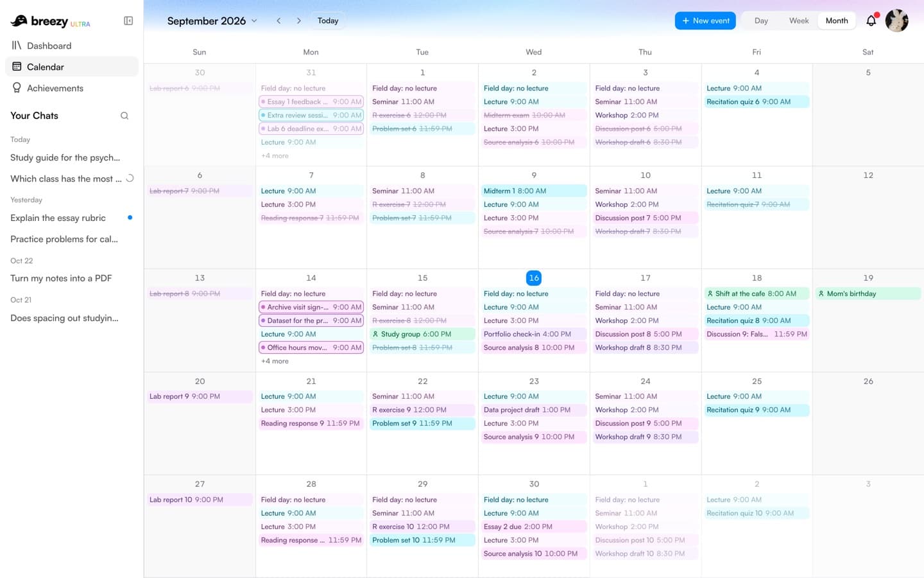Open 'R exercise 9' event
This screenshot has height=578, width=924.
tap(422, 410)
